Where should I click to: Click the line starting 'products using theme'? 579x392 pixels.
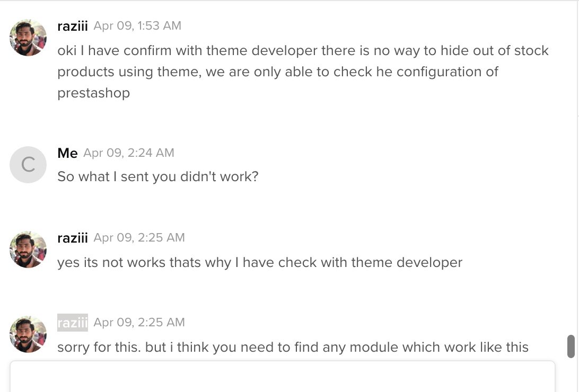tap(278, 72)
